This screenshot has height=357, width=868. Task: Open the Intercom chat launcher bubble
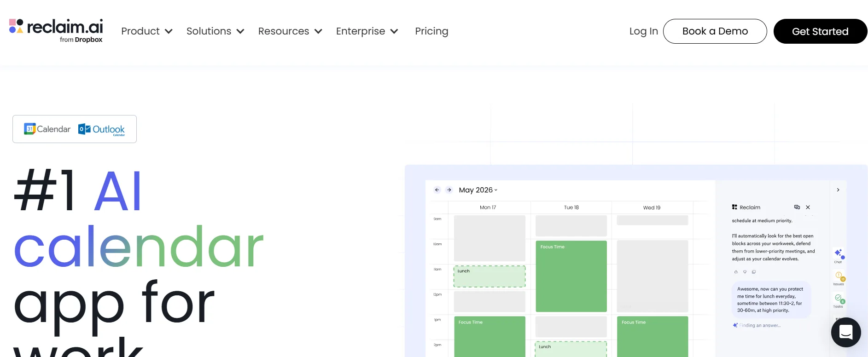coord(846,332)
